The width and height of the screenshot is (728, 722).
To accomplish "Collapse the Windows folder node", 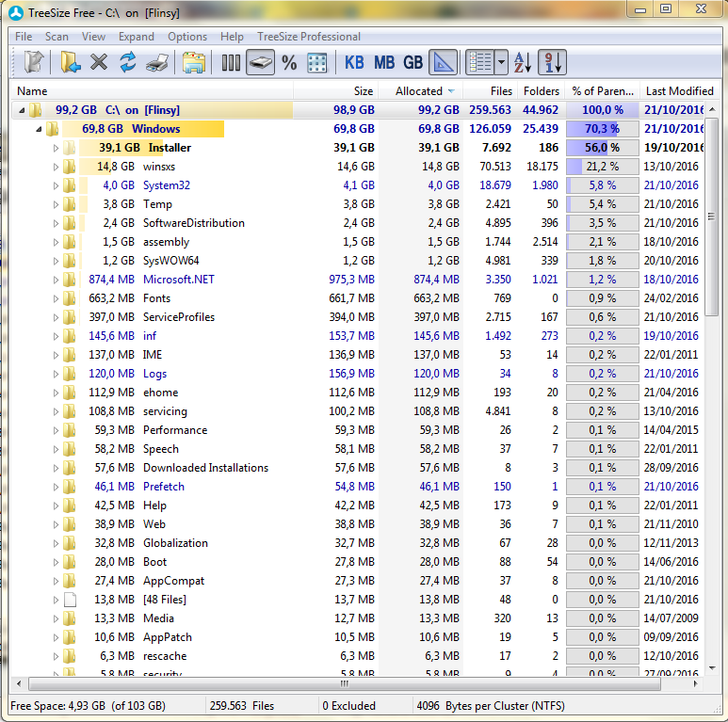I will pyautogui.click(x=39, y=130).
